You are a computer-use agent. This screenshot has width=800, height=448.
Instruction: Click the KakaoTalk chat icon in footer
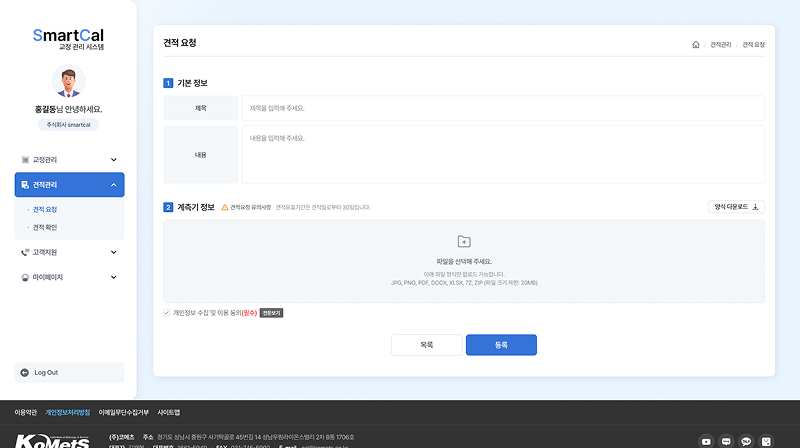coord(746,440)
